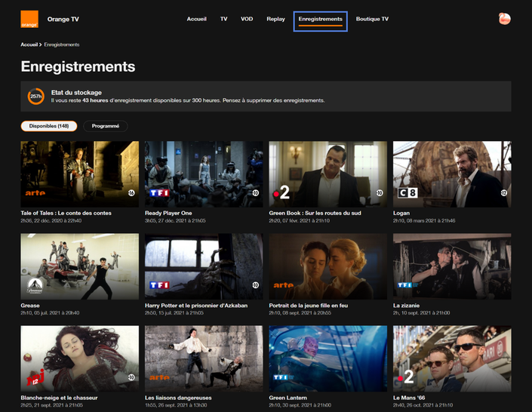The width and height of the screenshot is (532, 412).
Task: Click arte logo on Les liaisons dangereuses
Action: [x=159, y=377]
